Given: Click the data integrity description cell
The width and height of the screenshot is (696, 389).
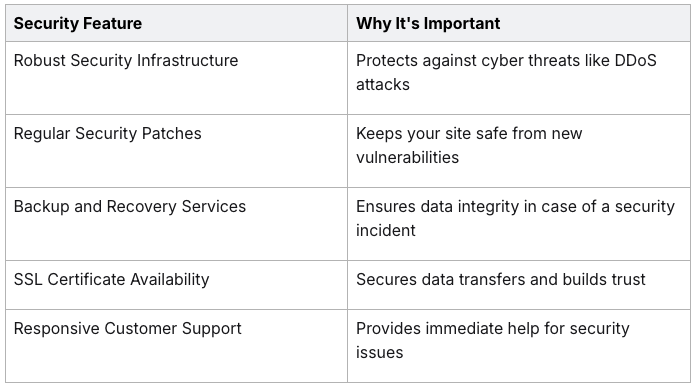Looking at the screenshot, I should [x=519, y=224].
